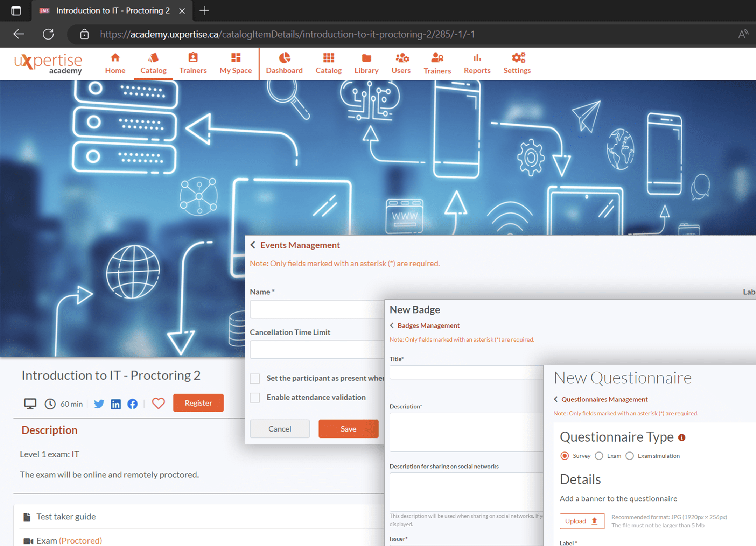Upload a questionnaire banner
Screen dimensions: 756x546
(x=582, y=521)
